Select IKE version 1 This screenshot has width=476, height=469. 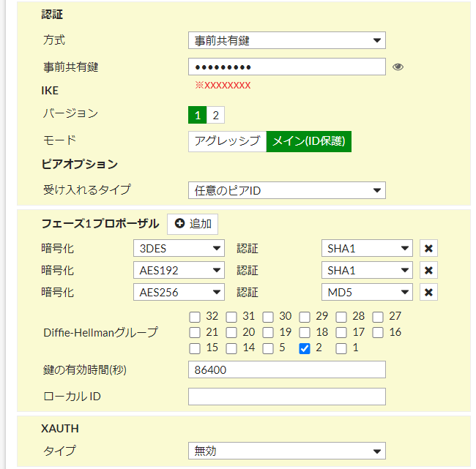point(198,115)
